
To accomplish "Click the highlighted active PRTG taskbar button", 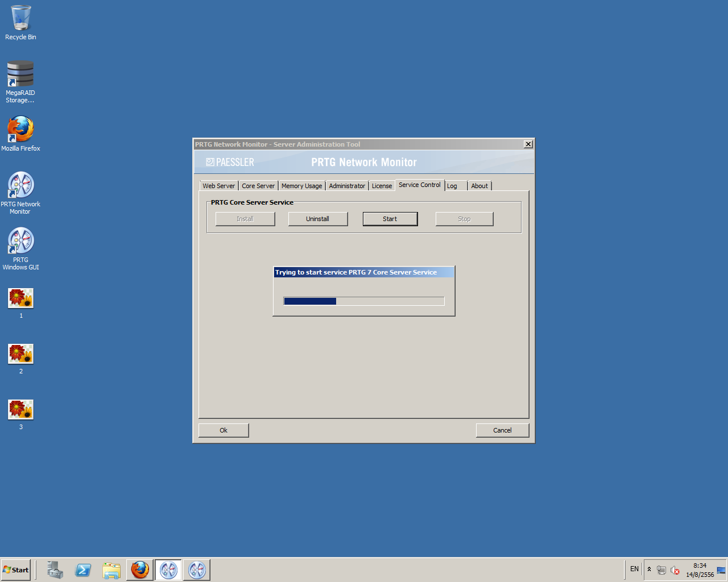I will point(168,569).
